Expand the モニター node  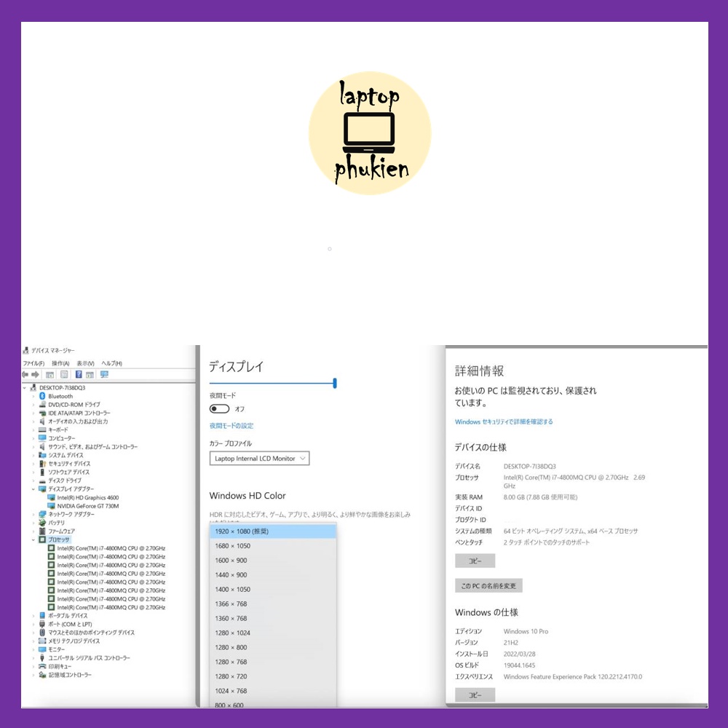(33, 649)
